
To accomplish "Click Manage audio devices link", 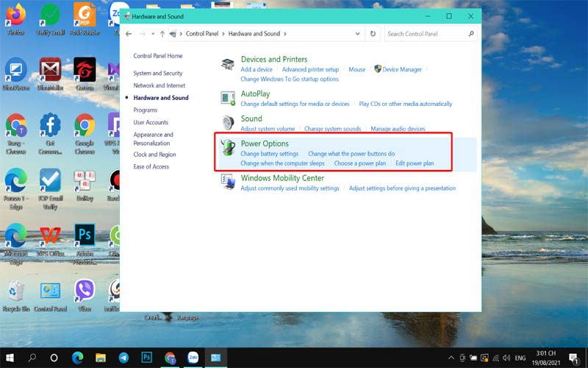I will click(x=398, y=129).
